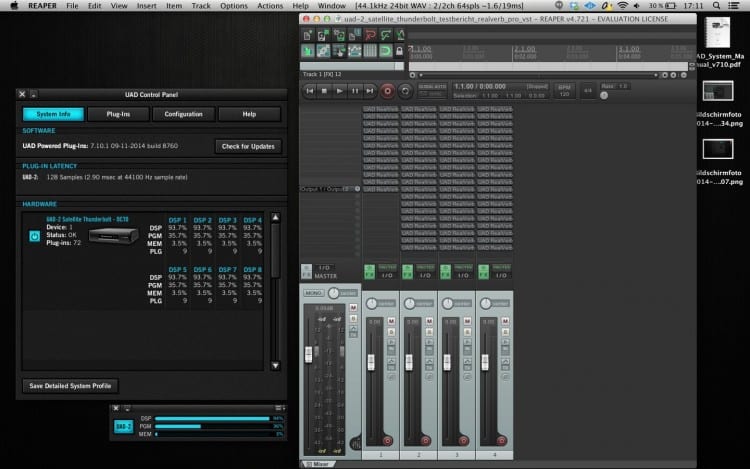Viewport: 750px width, 469px height.
Task: Toggle the padlock locking icon
Action: click(399, 51)
